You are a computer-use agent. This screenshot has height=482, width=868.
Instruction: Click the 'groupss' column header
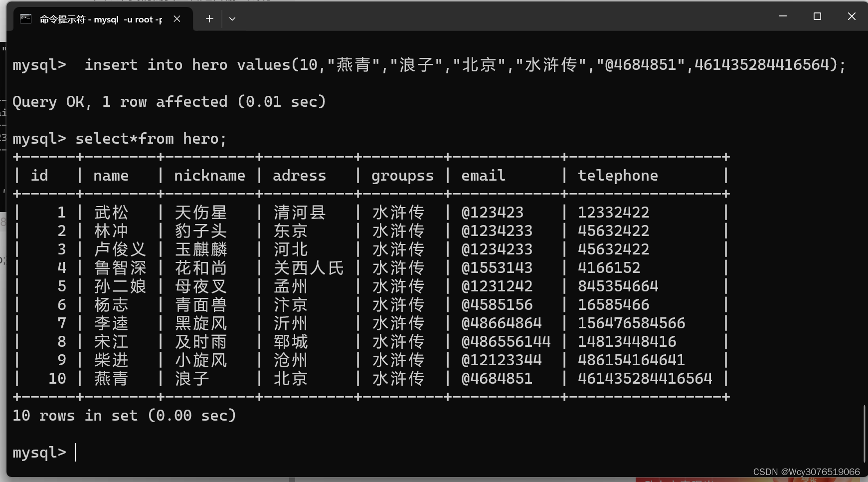402,177
